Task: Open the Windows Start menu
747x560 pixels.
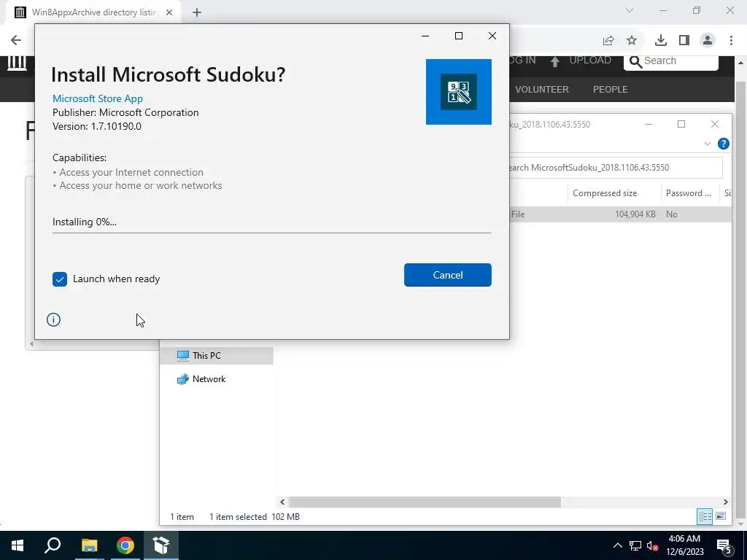Action: pyautogui.click(x=18, y=545)
